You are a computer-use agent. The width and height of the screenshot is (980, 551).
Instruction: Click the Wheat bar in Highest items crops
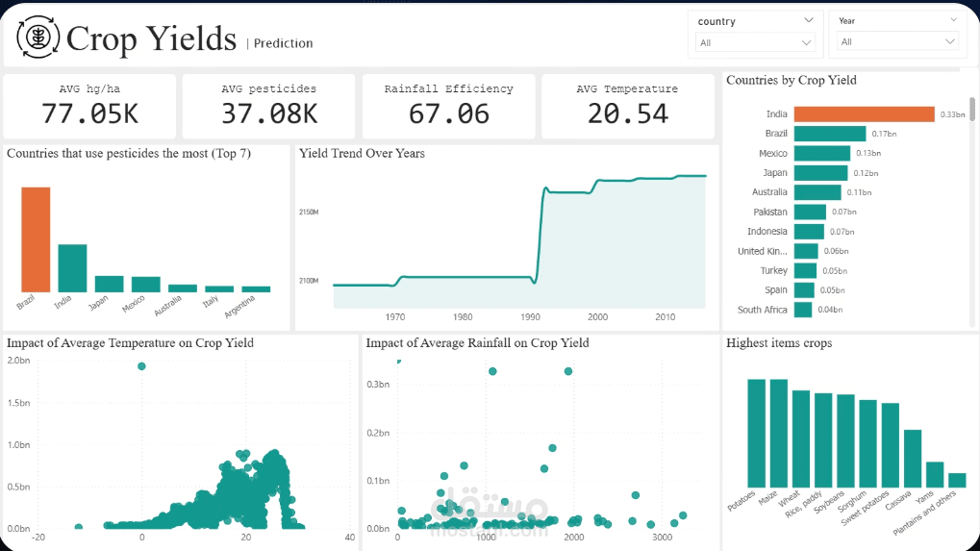(801, 439)
